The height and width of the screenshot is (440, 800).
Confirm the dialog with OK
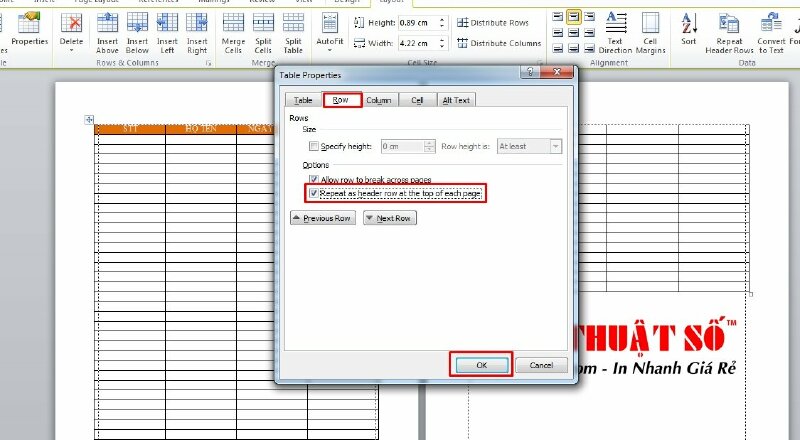482,365
